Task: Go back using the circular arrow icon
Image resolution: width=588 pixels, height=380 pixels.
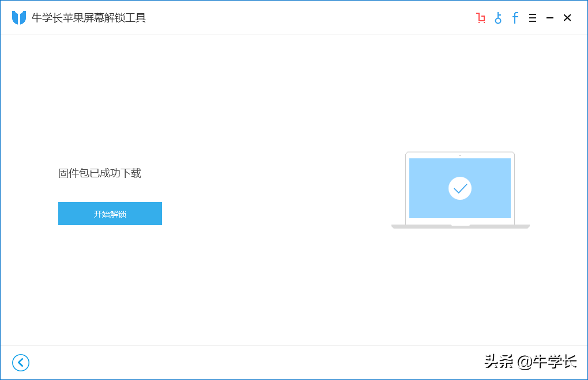Action: coord(21,362)
